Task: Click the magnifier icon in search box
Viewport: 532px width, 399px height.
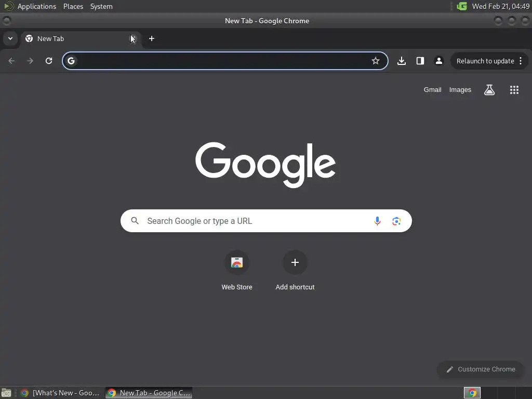Action: 135,221
